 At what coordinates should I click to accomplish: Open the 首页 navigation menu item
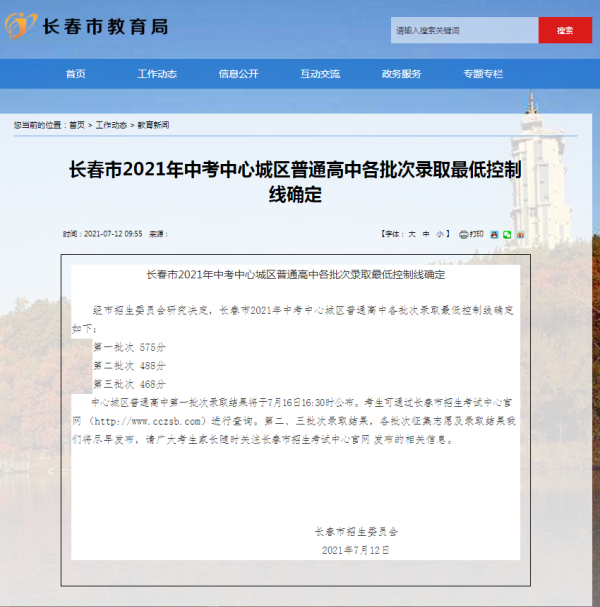coord(75,74)
